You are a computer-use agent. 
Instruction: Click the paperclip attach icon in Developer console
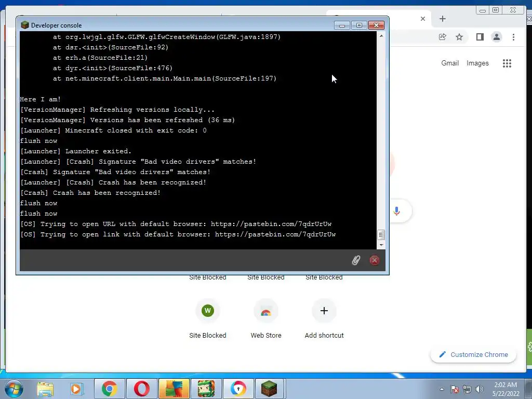(355, 260)
